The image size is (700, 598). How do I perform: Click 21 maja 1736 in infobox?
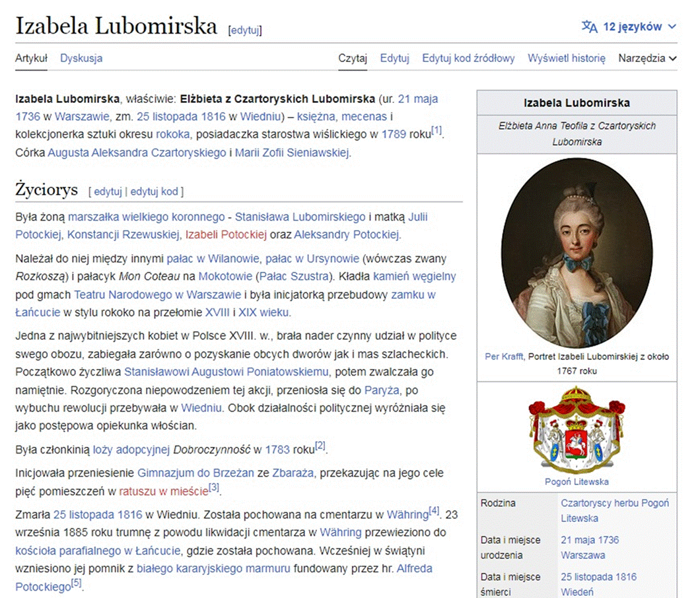coord(590,540)
